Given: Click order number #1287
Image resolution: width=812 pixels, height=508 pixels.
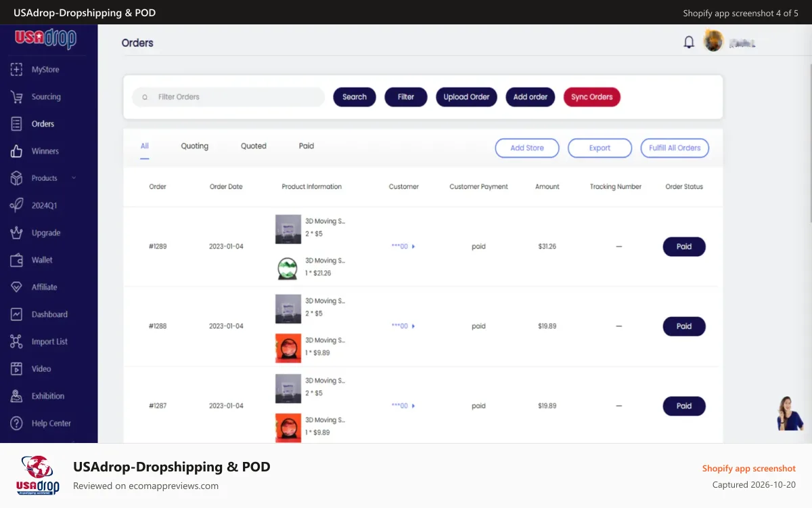Looking at the screenshot, I should (158, 406).
